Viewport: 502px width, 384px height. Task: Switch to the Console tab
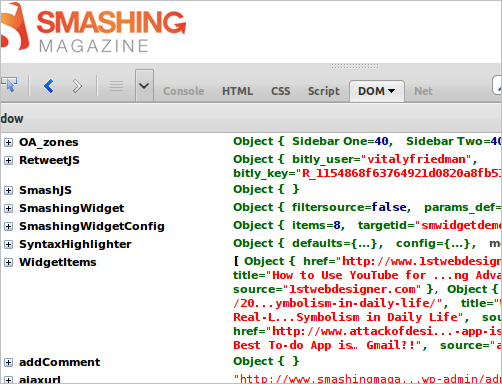pyautogui.click(x=184, y=91)
